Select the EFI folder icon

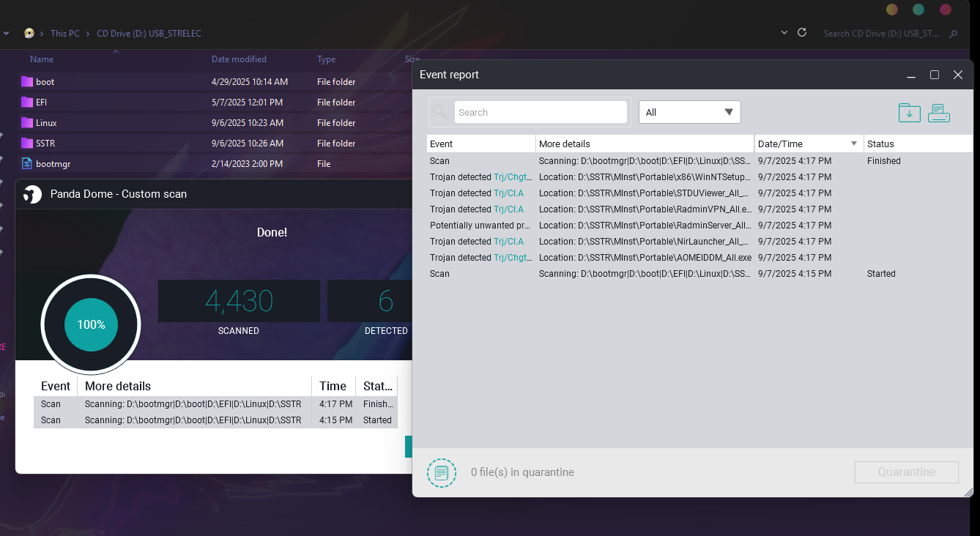(x=27, y=103)
